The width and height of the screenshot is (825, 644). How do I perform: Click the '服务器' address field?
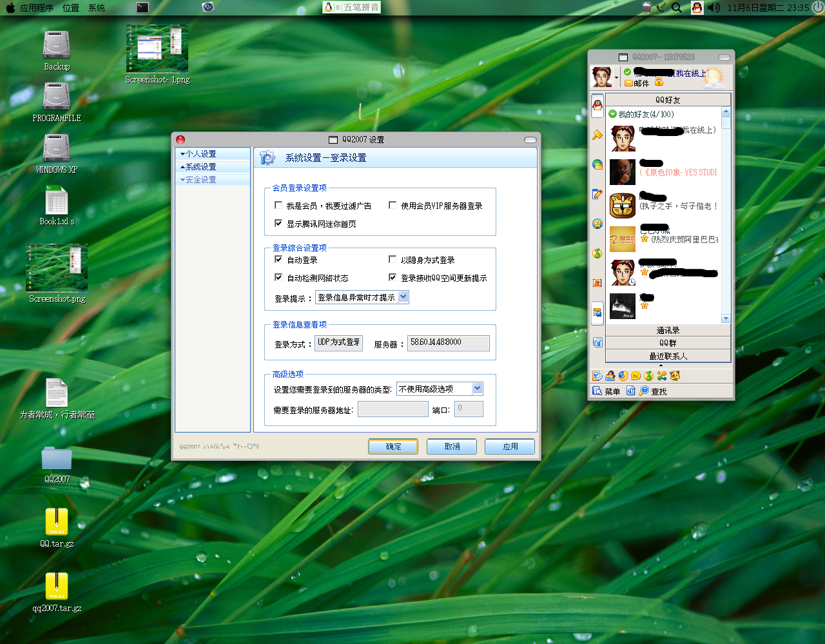[x=449, y=343]
